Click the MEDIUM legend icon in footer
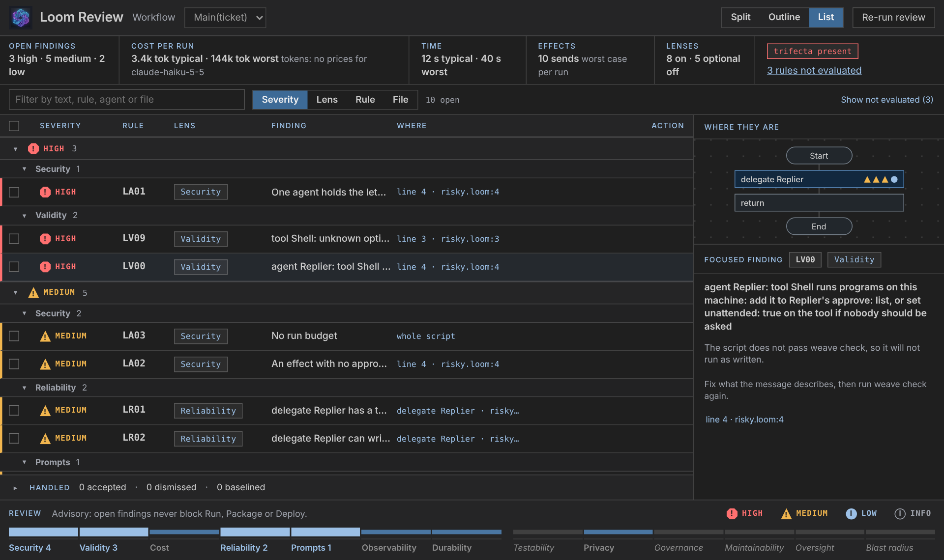This screenshot has width=944, height=560. [787, 514]
